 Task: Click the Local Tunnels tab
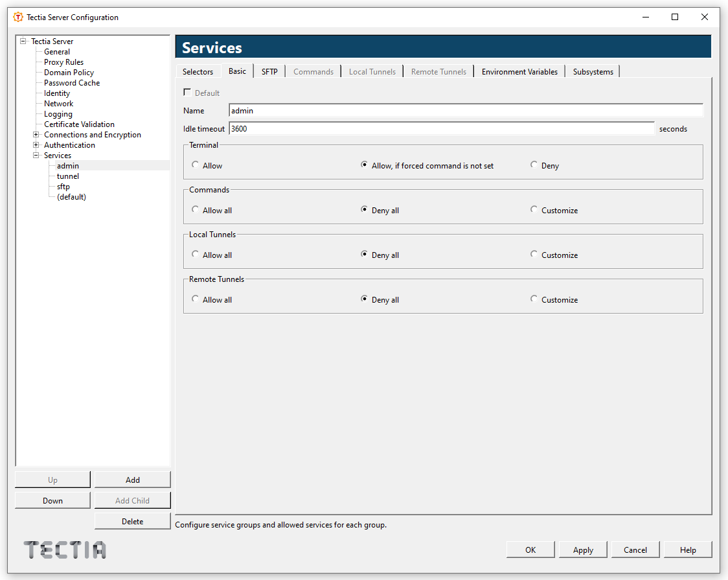tap(372, 71)
